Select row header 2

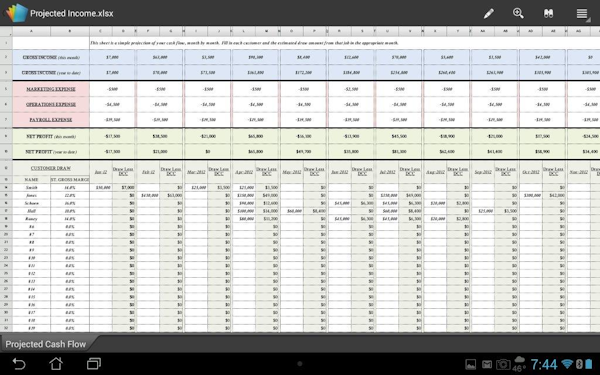tap(6, 57)
